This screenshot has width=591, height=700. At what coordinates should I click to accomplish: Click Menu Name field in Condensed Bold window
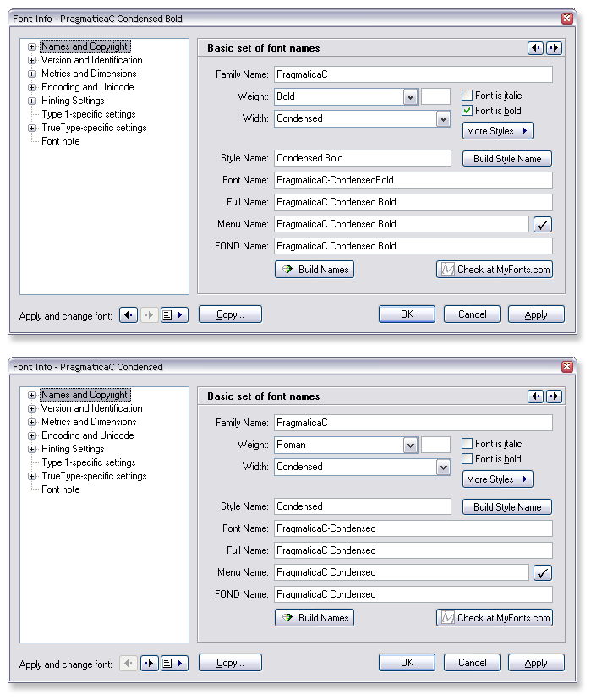(x=402, y=224)
